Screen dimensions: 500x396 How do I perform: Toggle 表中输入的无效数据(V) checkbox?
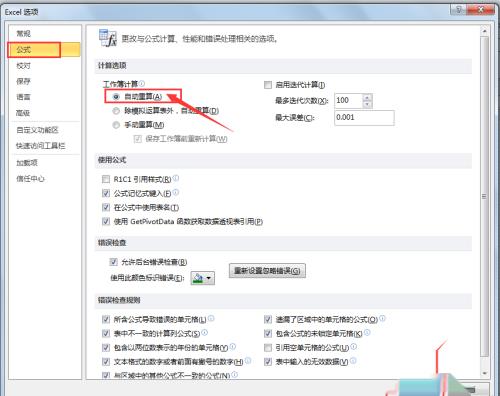click(x=268, y=362)
